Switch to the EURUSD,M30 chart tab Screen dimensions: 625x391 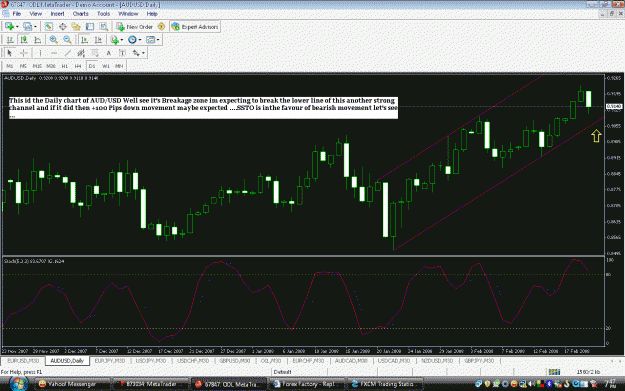click(23, 361)
